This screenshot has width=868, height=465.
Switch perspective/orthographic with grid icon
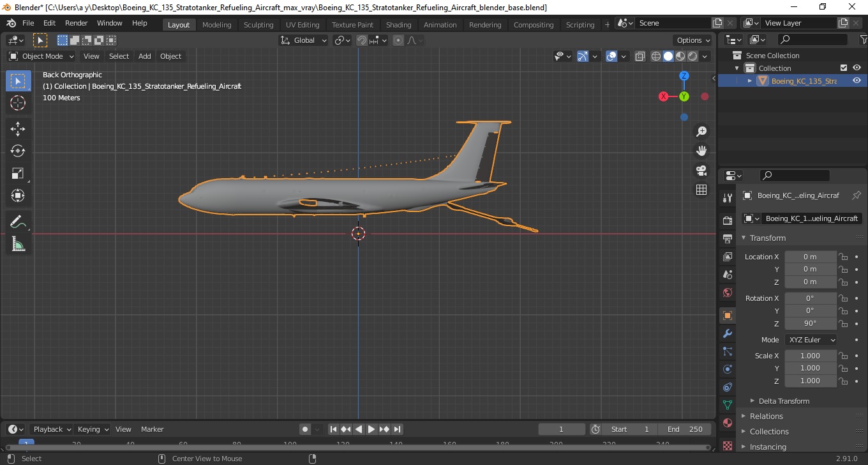point(701,190)
